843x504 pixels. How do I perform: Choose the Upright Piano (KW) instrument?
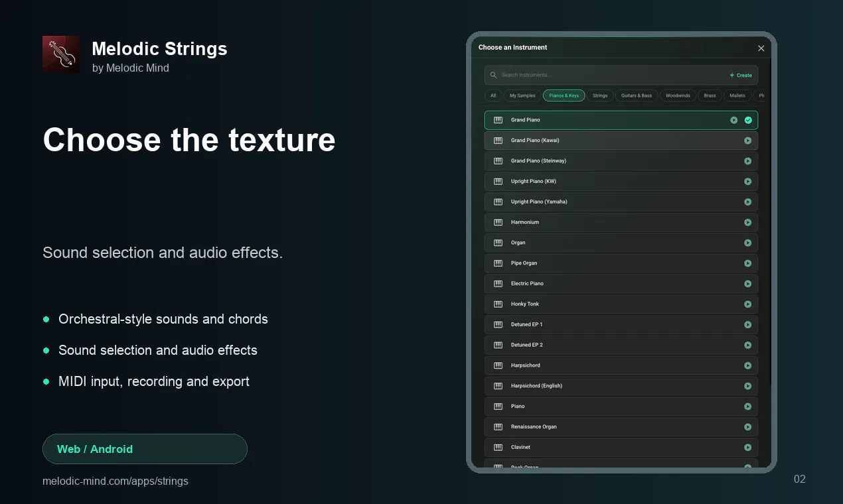[621, 182]
